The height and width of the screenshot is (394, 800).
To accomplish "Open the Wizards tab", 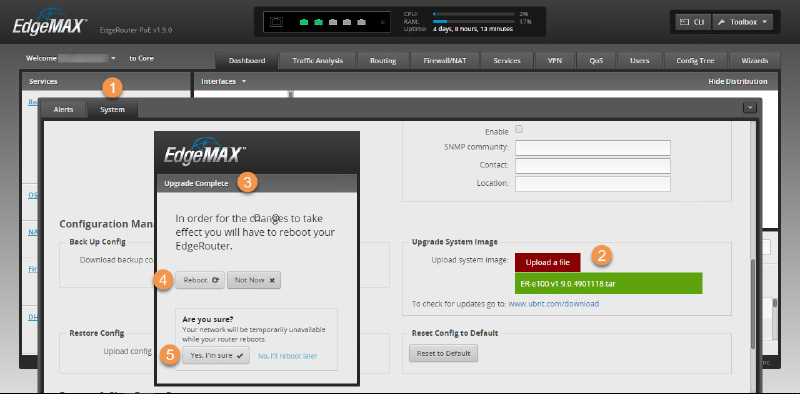I will pos(755,61).
